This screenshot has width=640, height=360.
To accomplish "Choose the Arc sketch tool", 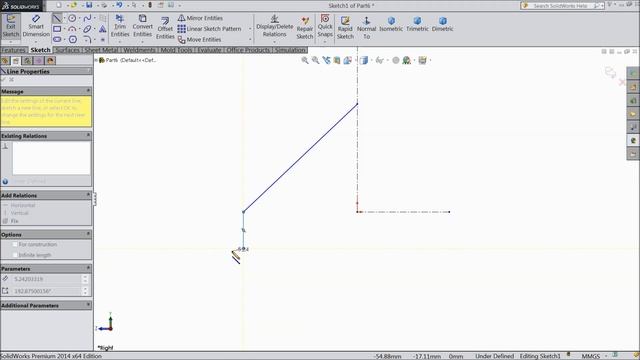I will click(x=72, y=29).
